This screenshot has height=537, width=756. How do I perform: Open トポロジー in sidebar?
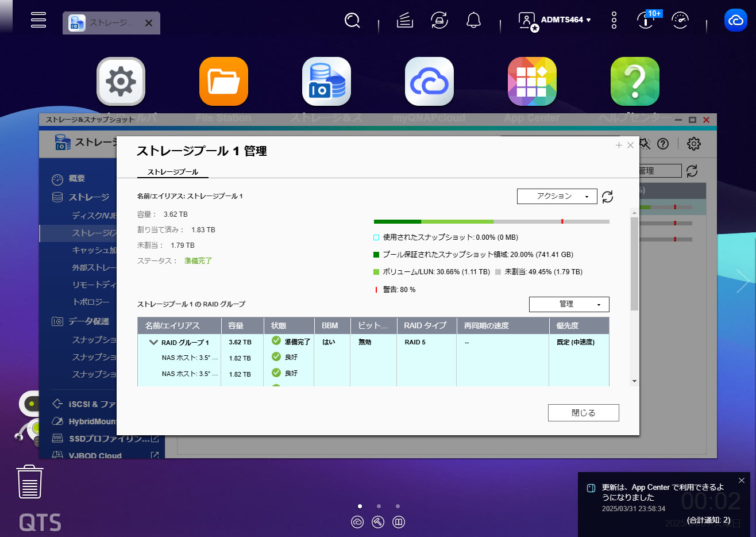91,302
